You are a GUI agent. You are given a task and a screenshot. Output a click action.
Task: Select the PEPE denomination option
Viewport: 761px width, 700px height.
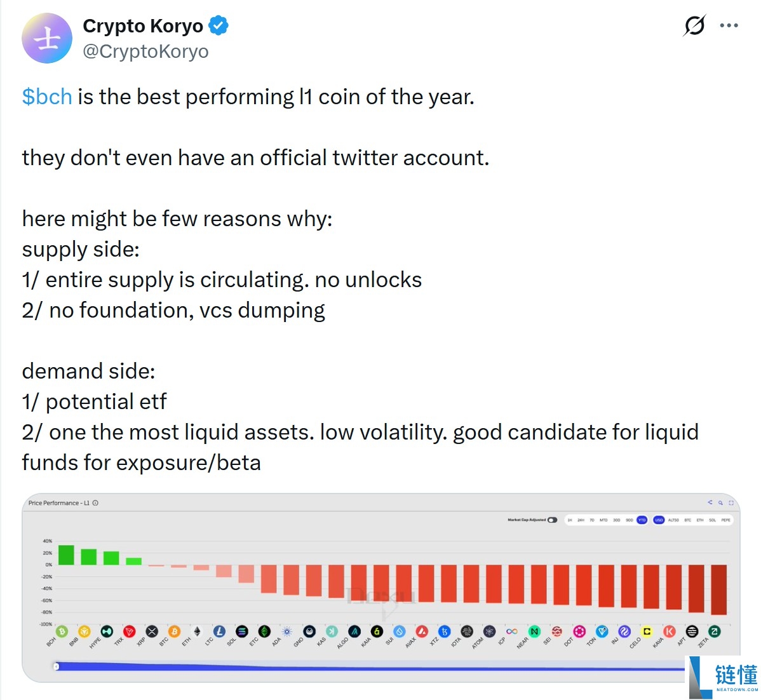click(726, 520)
